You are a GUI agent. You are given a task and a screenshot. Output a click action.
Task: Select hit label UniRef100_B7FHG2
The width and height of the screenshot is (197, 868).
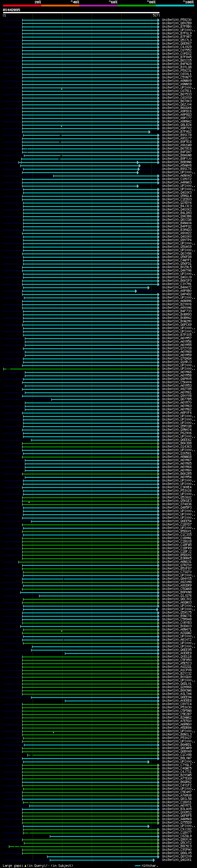[x=176, y=132]
